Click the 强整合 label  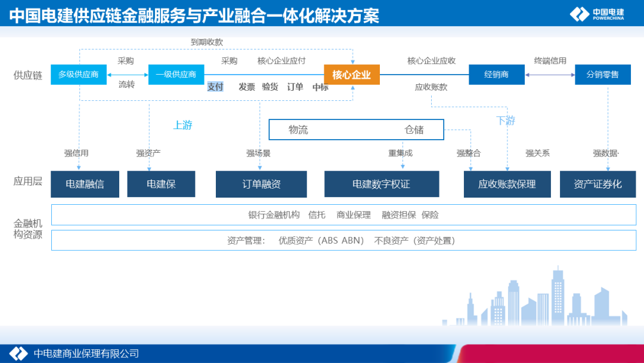(x=469, y=153)
